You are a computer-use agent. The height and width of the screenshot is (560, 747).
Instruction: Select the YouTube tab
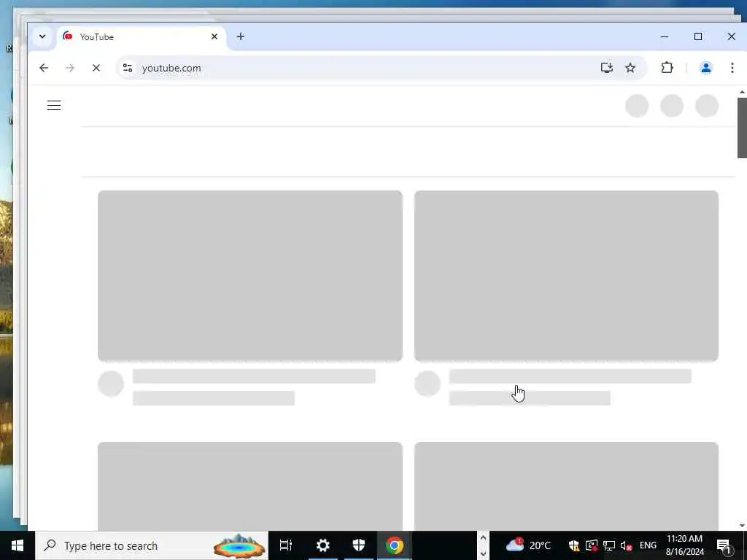coord(141,36)
